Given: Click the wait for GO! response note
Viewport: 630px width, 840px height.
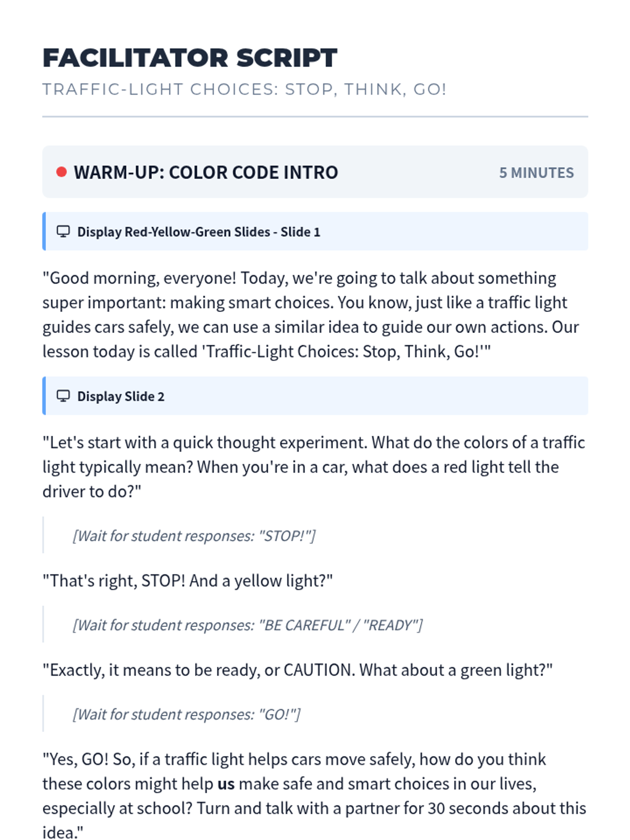Looking at the screenshot, I should point(186,715).
